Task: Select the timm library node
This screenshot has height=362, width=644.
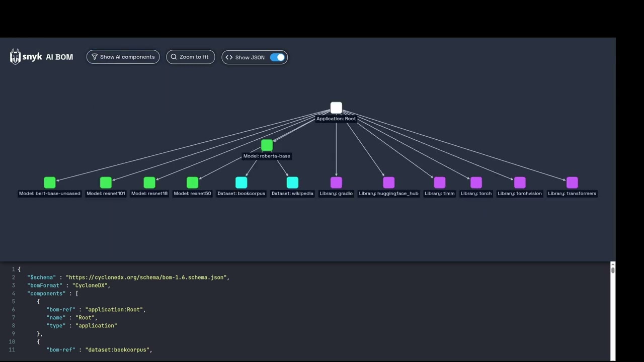Action: point(440,183)
